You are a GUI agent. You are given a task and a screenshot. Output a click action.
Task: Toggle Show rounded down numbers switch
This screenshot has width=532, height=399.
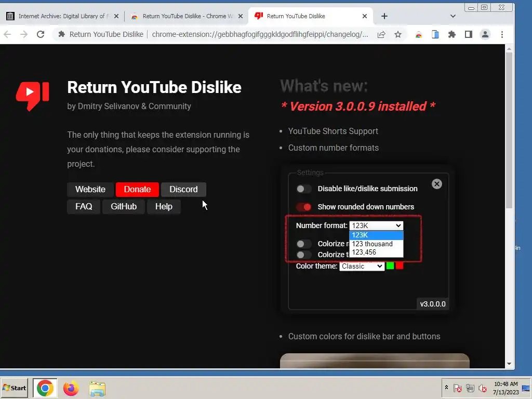[303, 207]
